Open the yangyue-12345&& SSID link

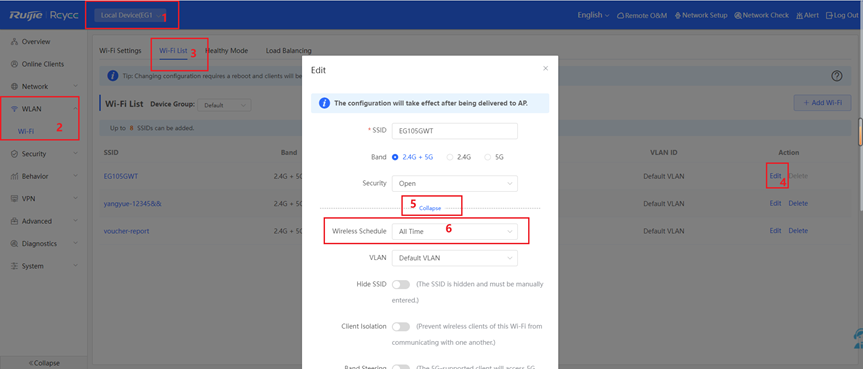coord(132,203)
